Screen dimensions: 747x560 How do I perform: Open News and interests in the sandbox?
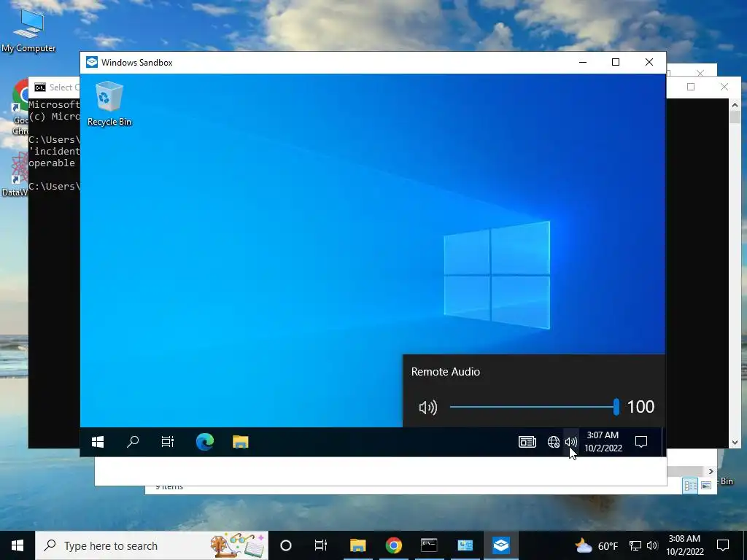527,442
